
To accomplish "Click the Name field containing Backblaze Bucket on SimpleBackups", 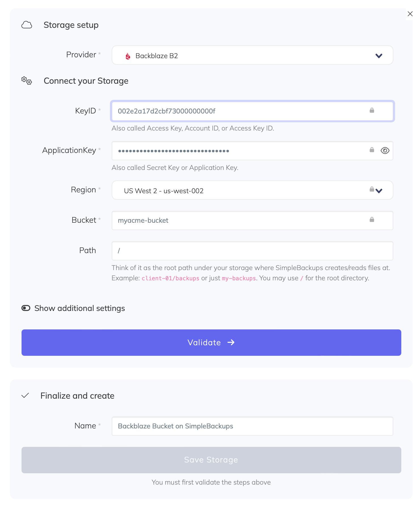I will (x=252, y=426).
